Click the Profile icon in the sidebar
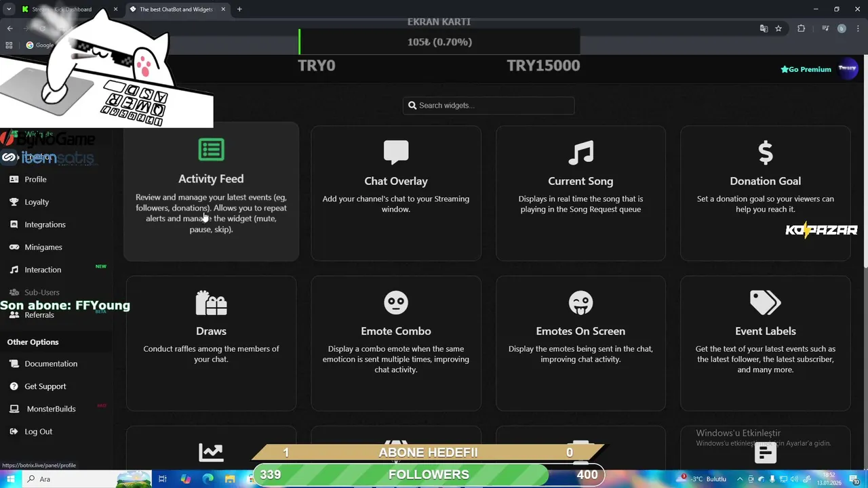This screenshot has width=868, height=488. (x=14, y=180)
